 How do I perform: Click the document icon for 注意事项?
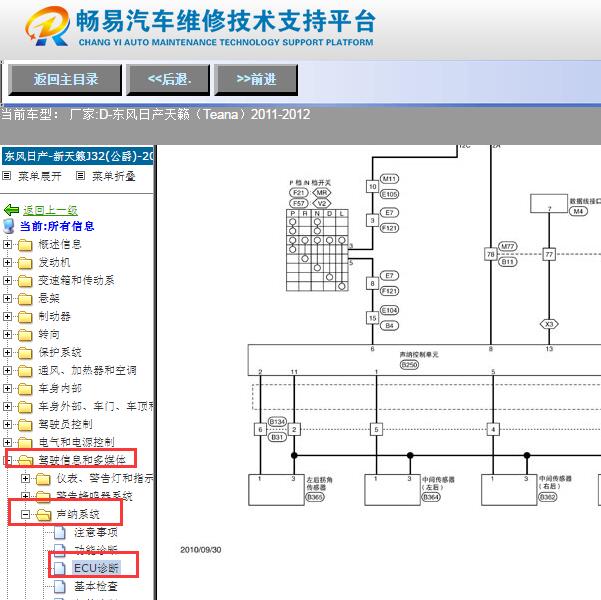click(59, 533)
